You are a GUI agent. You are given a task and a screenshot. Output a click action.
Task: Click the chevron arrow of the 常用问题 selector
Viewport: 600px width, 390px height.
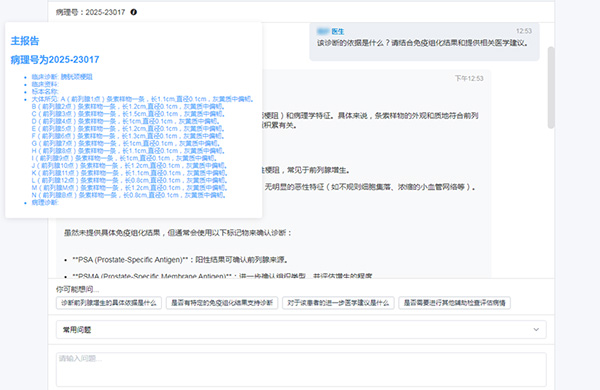[536, 330]
